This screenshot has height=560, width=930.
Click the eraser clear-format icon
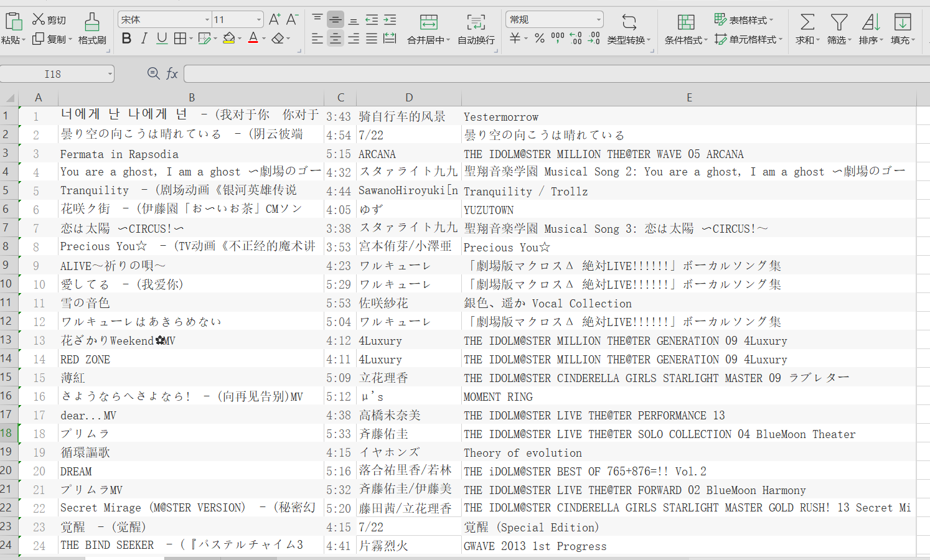(x=278, y=39)
